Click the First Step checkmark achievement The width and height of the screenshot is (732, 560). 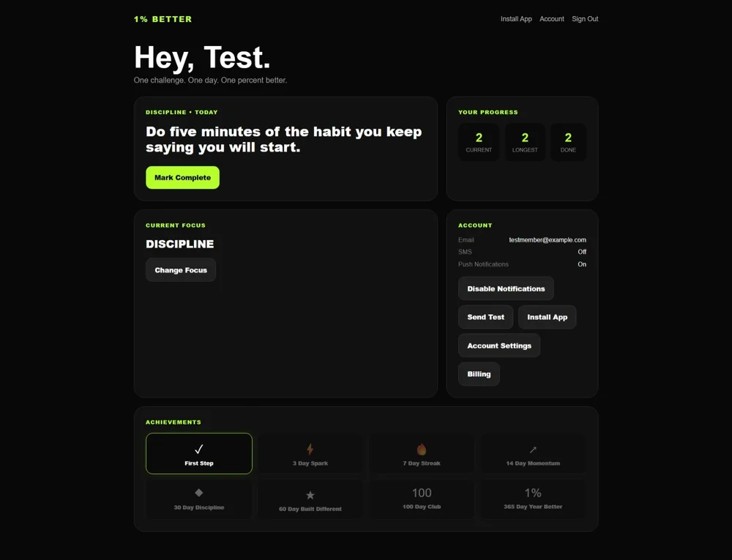click(x=199, y=453)
